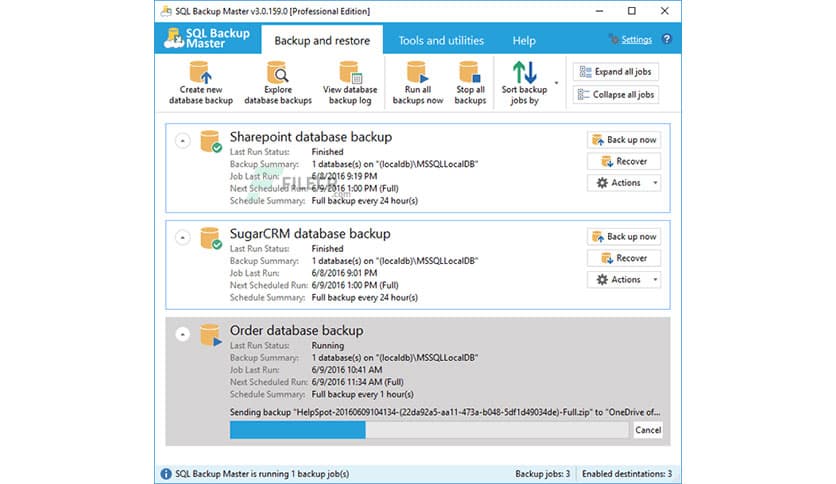The height and width of the screenshot is (484, 836).
Task: Open Explore database backups tool
Action: tap(278, 74)
